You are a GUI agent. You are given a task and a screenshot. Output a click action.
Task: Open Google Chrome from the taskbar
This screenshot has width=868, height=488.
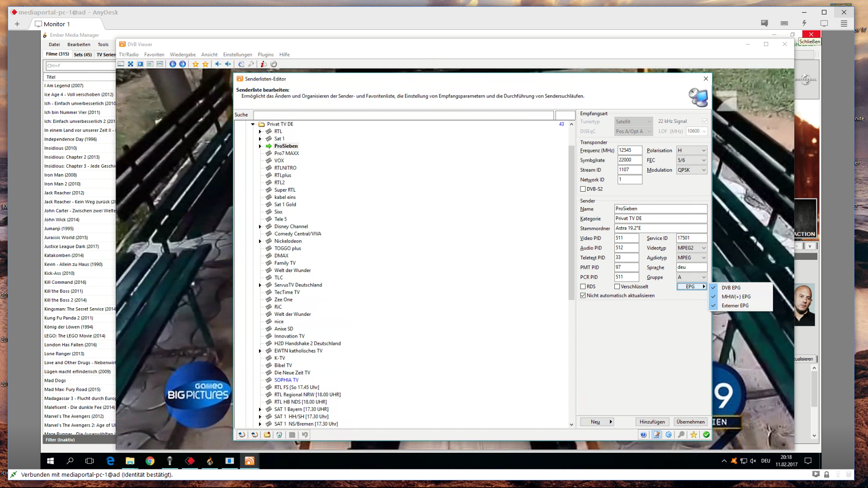coord(150,461)
